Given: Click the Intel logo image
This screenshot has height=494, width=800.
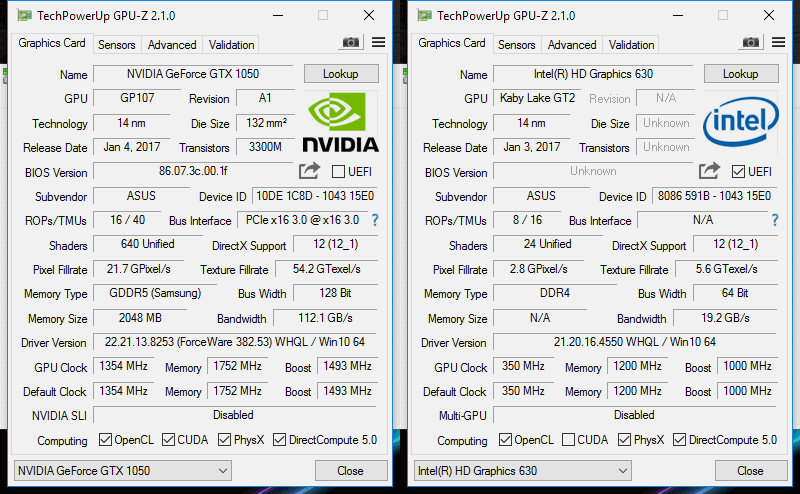Looking at the screenshot, I should (740, 121).
